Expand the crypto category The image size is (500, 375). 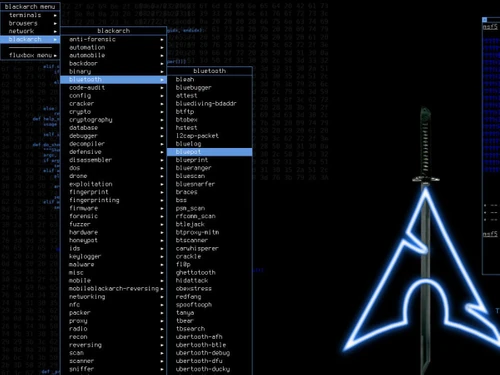tap(113, 112)
